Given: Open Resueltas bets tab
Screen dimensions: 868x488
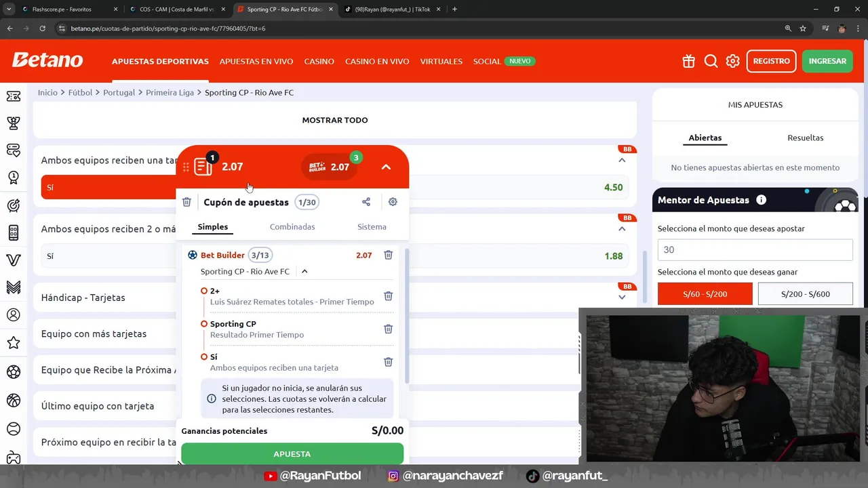Looking at the screenshot, I should point(806,138).
